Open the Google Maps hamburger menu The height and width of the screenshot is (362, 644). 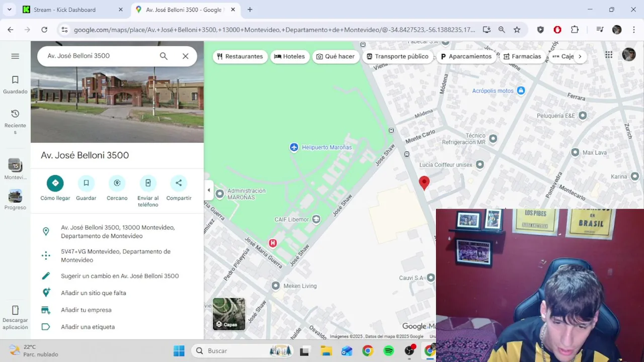pyautogui.click(x=15, y=56)
